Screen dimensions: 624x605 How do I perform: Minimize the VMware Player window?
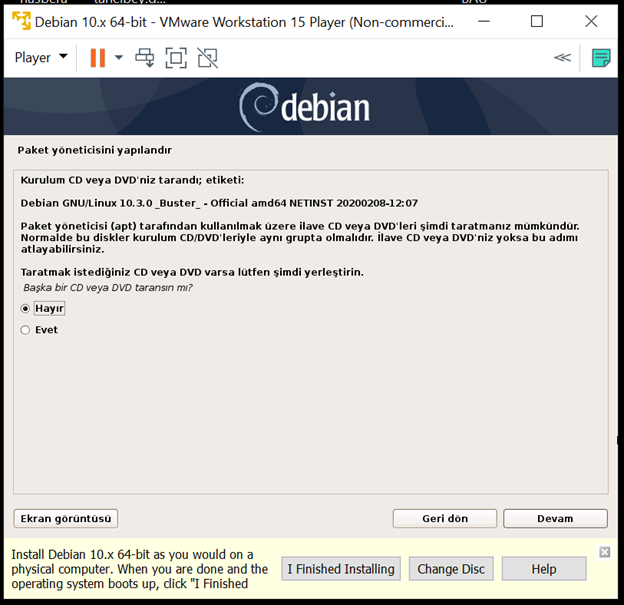[x=484, y=21]
